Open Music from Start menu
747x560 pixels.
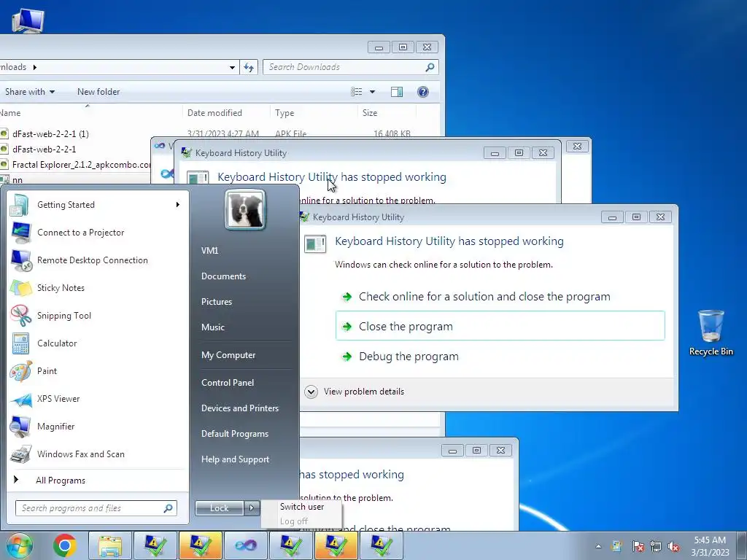point(212,327)
